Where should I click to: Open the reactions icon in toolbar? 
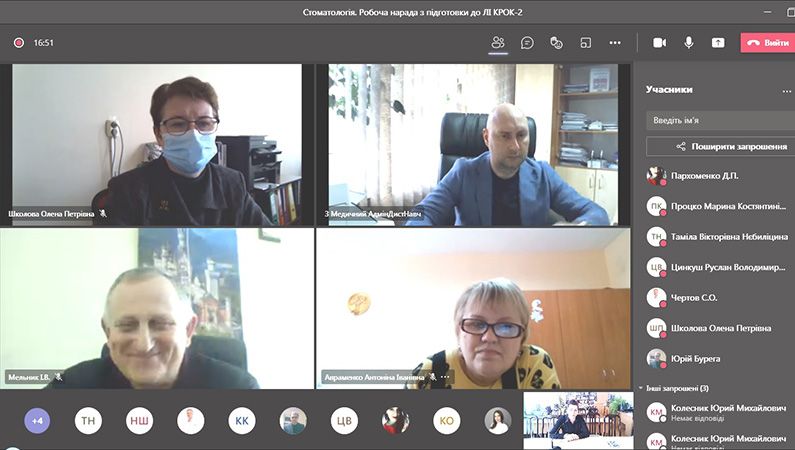556,43
